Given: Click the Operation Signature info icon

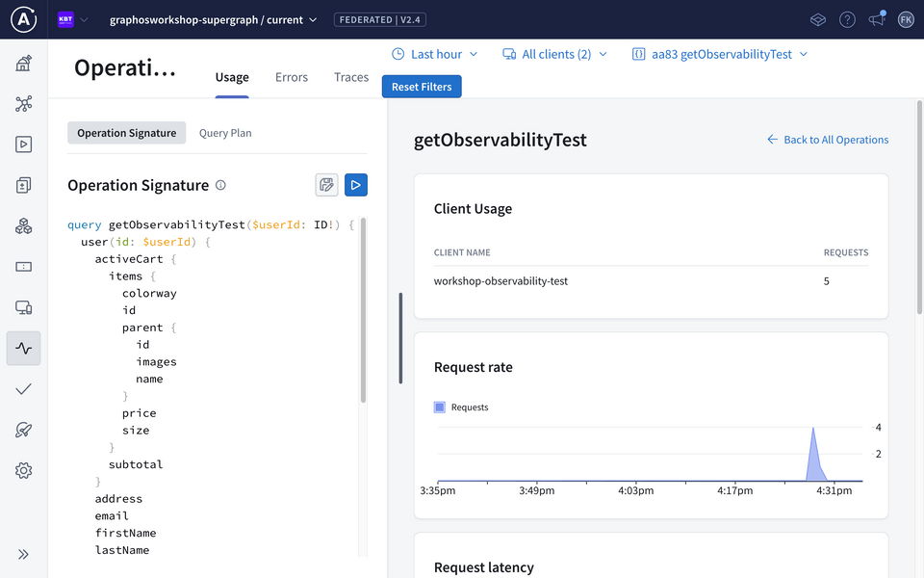Looking at the screenshot, I should (x=220, y=185).
